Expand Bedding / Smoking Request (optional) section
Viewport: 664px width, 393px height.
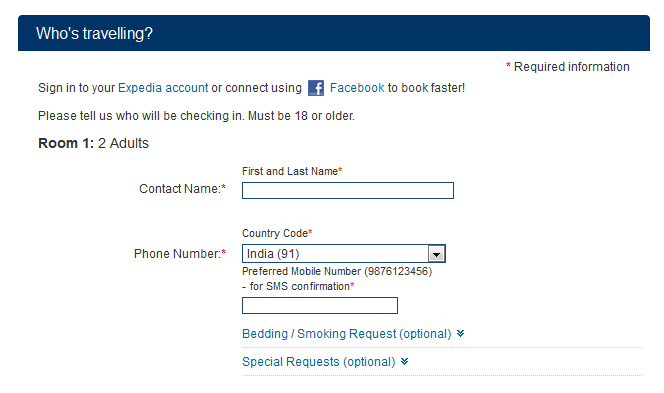click(x=346, y=334)
